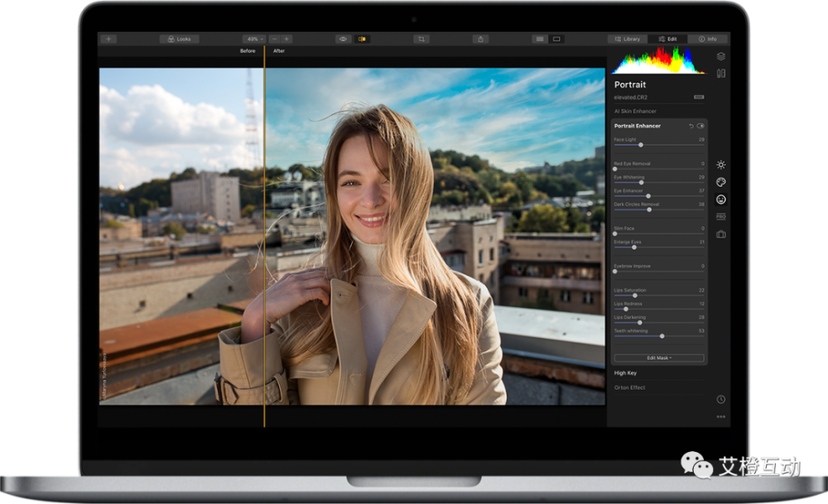
Task: Click the crop tool in top toolbar
Action: (x=421, y=39)
